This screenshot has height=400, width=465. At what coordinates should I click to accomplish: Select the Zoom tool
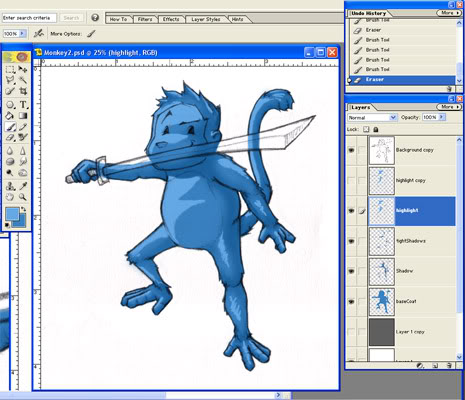[23, 197]
